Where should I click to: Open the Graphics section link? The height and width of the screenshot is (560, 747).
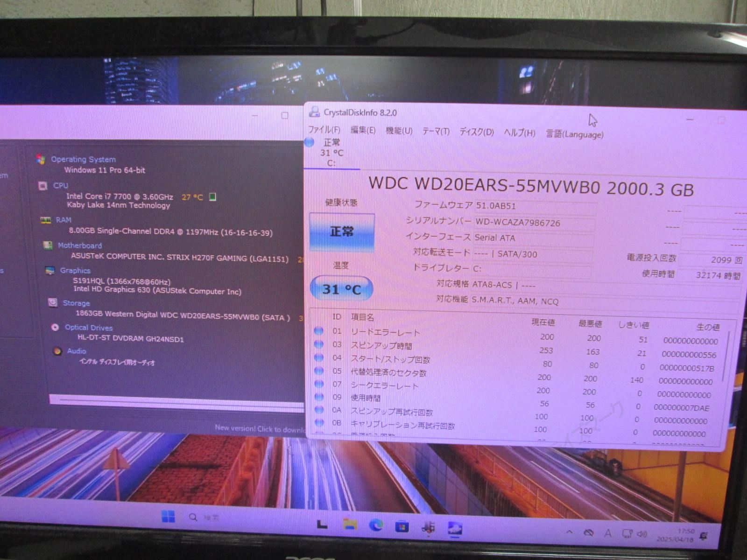tap(75, 271)
